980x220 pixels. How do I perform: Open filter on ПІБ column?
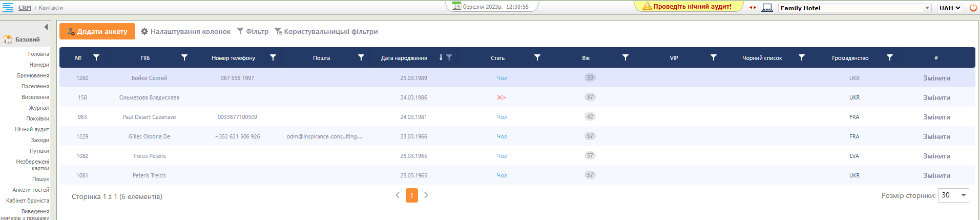184,57
